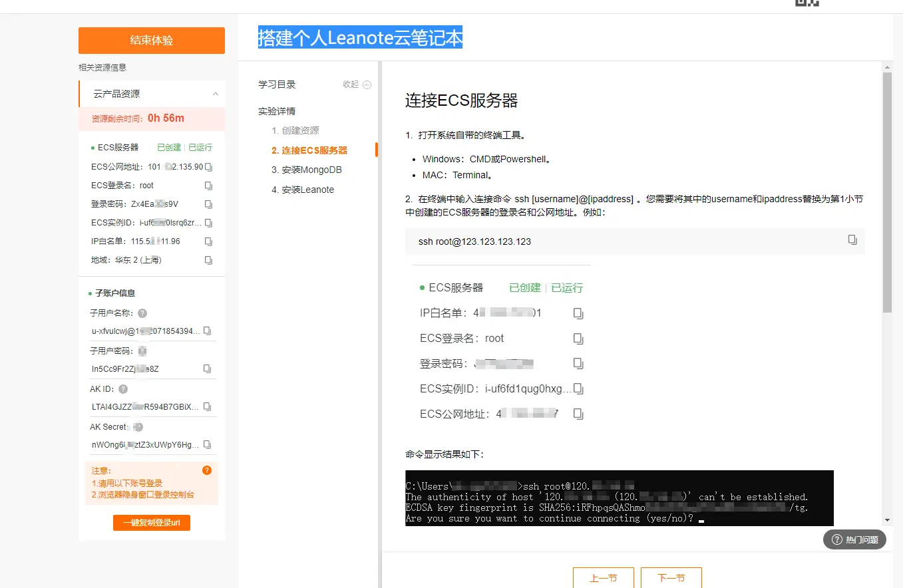Screen dimensions: 903x588
Task: Copy the ECS实例ID value in sidebar
Action: point(208,223)
